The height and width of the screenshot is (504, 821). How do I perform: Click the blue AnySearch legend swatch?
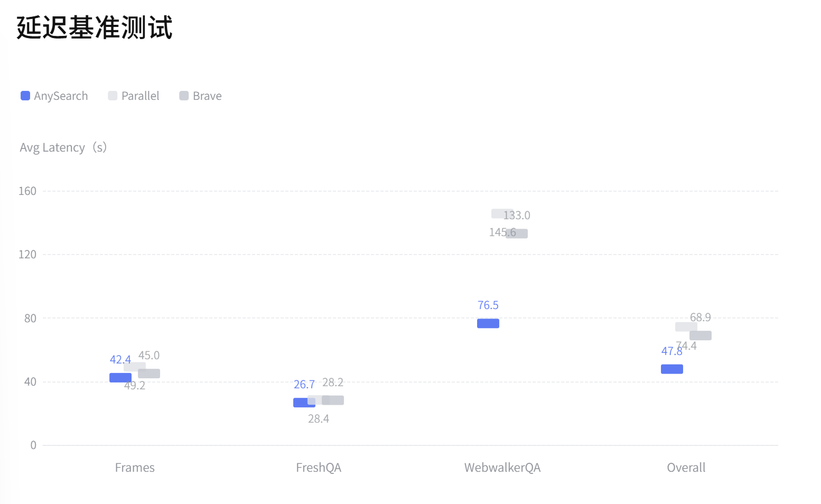pos(25,96)
